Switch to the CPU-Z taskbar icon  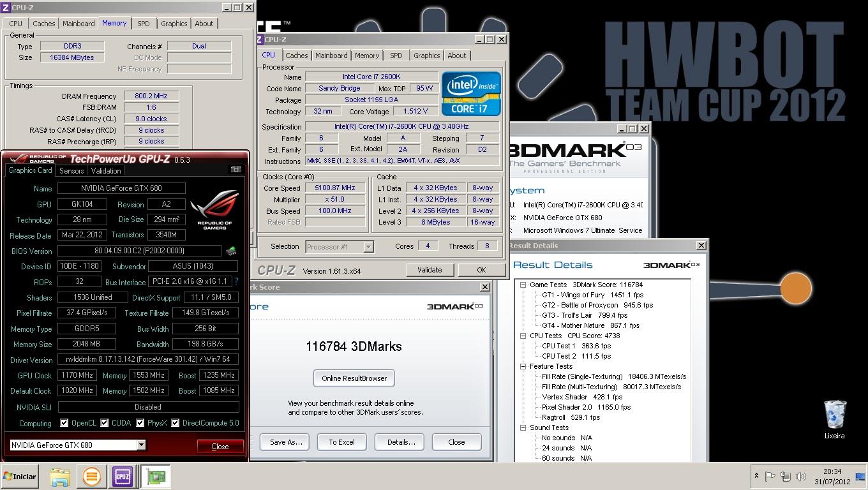point(123,477)
